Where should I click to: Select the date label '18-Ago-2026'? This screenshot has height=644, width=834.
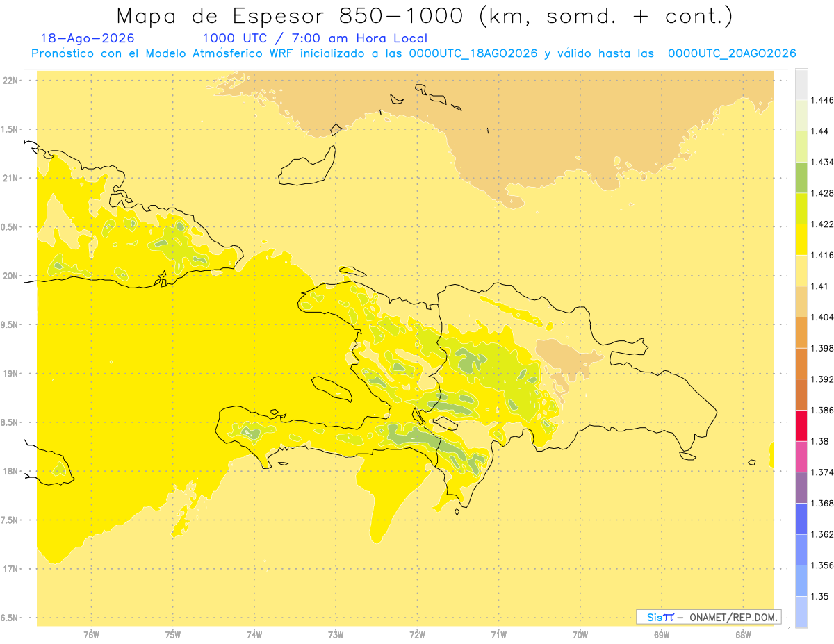[88, 39]
